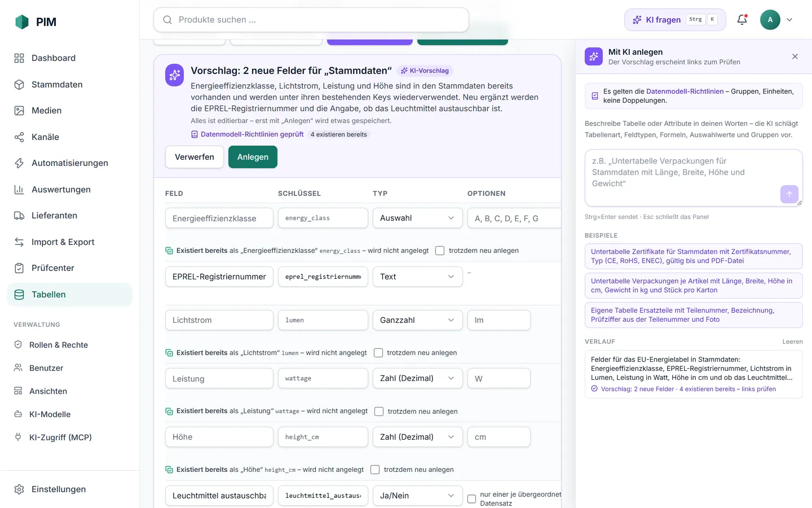Click the Einstellungen gear icon
Viewport: 812px width, 508px height.
[19, 489]
